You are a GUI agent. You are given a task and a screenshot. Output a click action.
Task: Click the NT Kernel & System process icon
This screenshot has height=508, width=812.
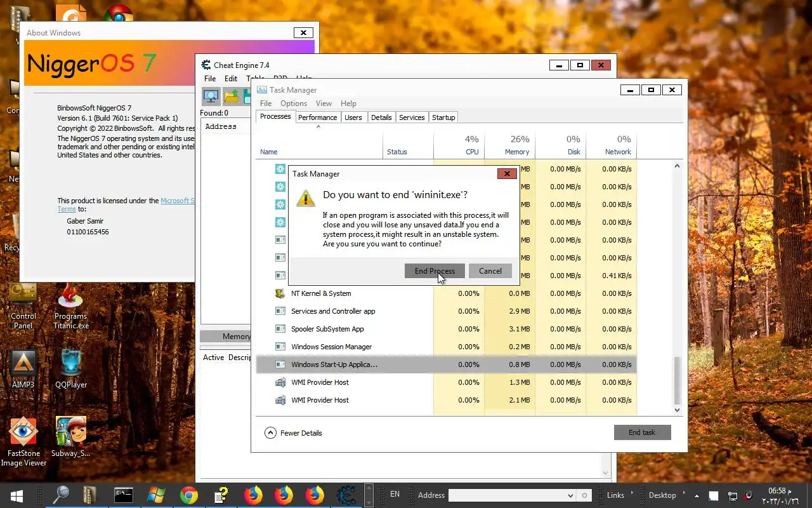point(280,293)
